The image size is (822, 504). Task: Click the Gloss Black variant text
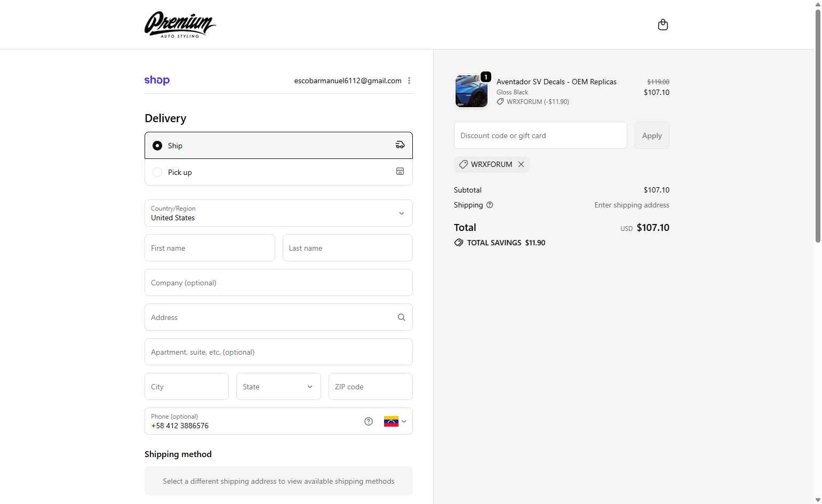512,92
